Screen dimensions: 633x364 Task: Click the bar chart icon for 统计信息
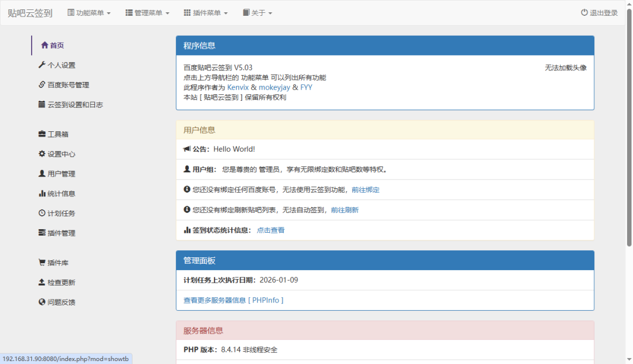(42, 193)
